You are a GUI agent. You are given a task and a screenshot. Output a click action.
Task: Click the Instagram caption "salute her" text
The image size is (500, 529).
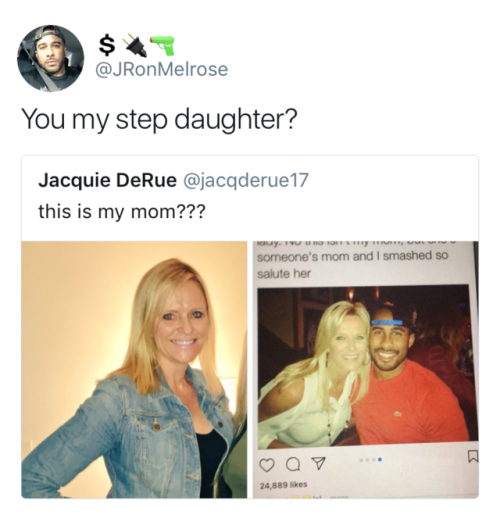pyautogui.click(x=284, y=273)
